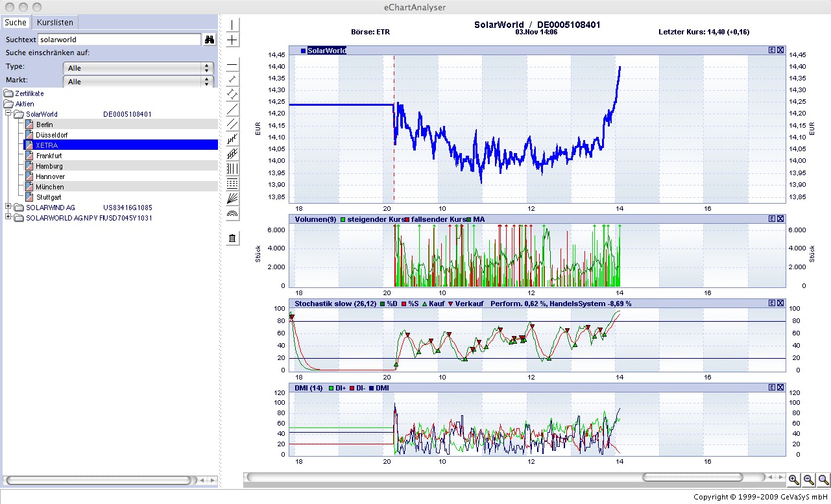The width and height of the screenshot is (831, 504).
Task: Select the crosshair tool
Action: tap(233, 40)
